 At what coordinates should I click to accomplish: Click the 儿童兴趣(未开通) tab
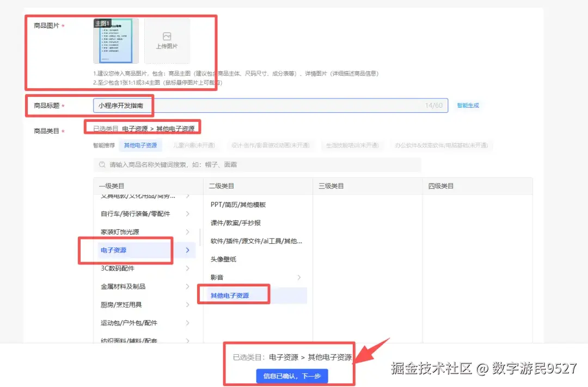(194, 145)
